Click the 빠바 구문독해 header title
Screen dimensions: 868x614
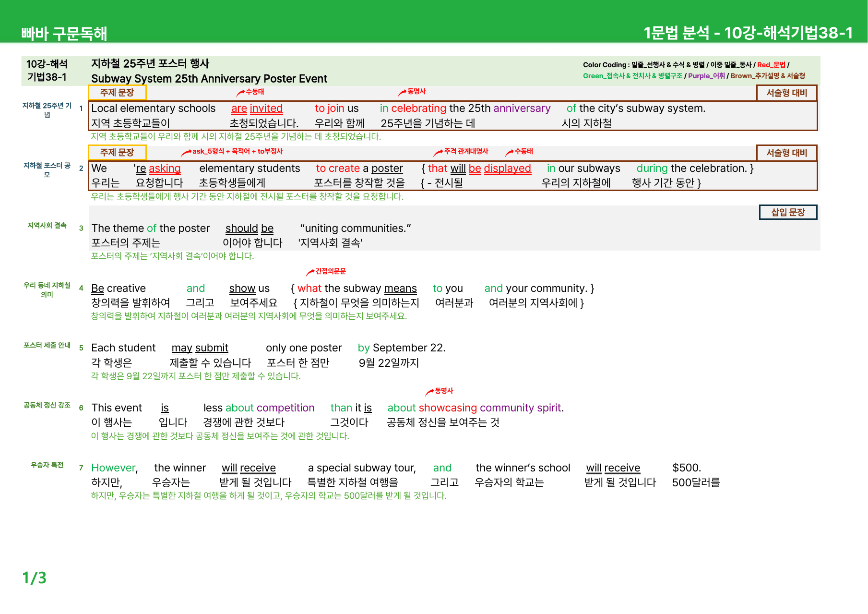point(64,33)
